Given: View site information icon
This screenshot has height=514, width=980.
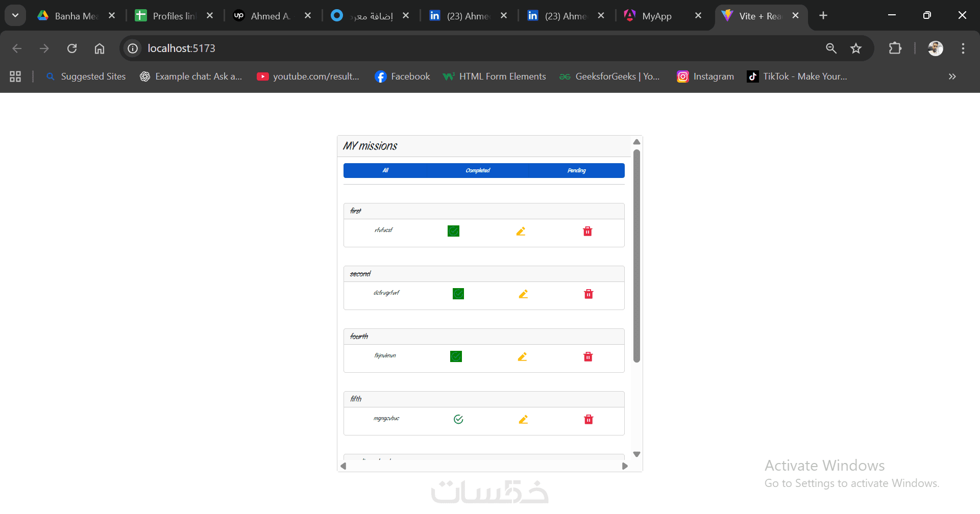Looking at the screenshot, I should click(x=133, y=48).
